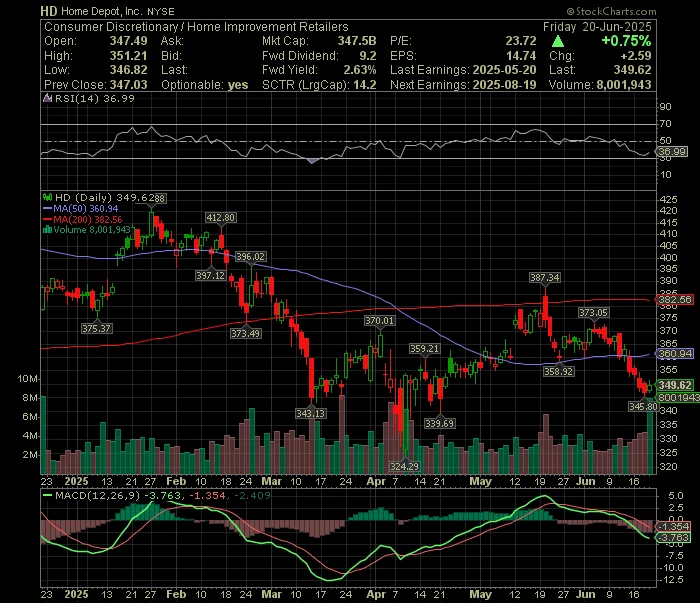Click the Fwd Dividend value 9.2
Image resolution: width=700 pixels, height=603 pixels.
coord(368,56)
